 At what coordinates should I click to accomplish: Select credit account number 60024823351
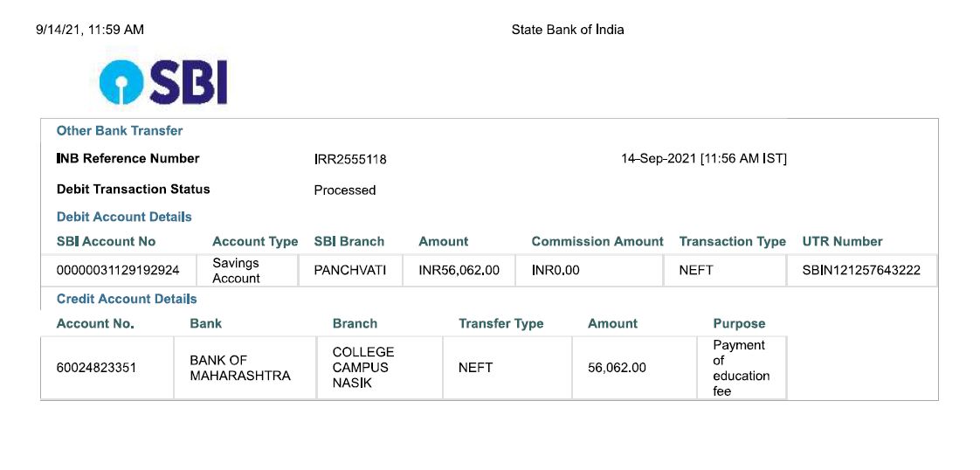[x=107, y=368]
